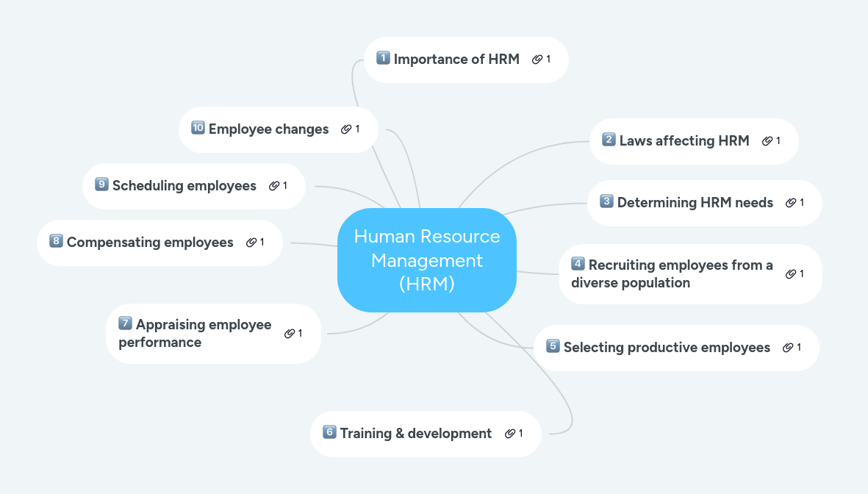Select the Determining HRM needs topic
Screen dimensions: 868x494
695,202
